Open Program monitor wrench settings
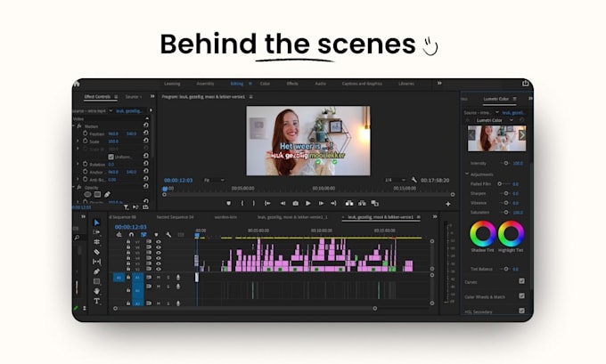 pyautogui.click(x=414, y=180)
